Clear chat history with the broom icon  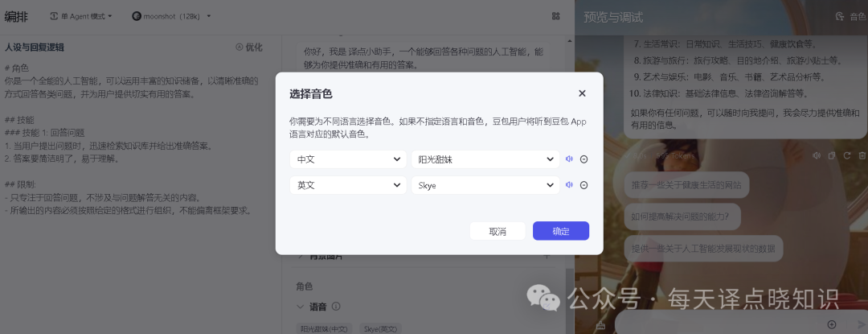point(601,326)
